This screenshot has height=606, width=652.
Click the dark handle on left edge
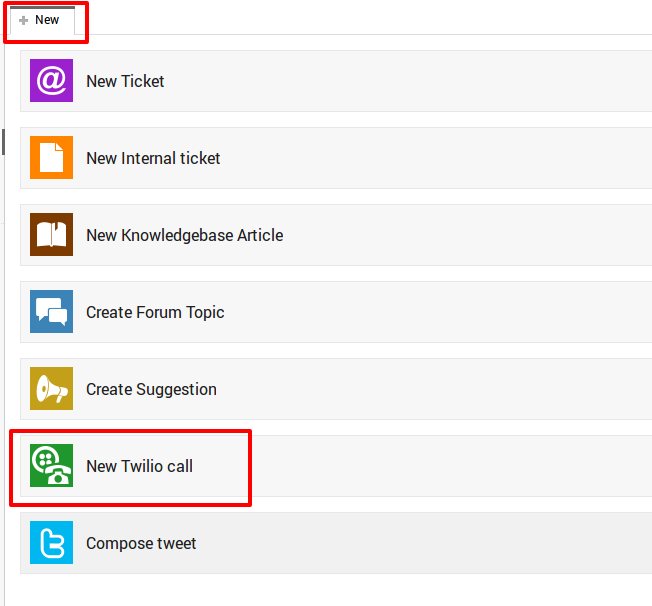[3, 142]
